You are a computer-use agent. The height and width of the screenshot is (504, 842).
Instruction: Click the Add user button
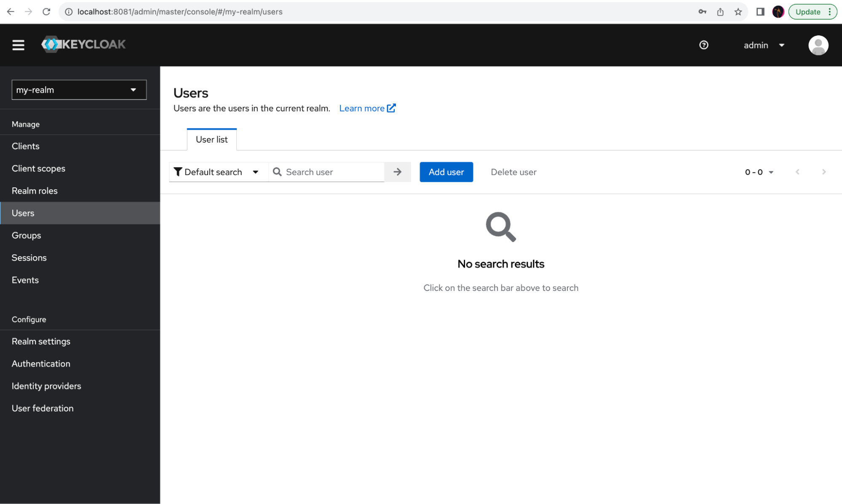pyautogui.click(x=446, y=172)
